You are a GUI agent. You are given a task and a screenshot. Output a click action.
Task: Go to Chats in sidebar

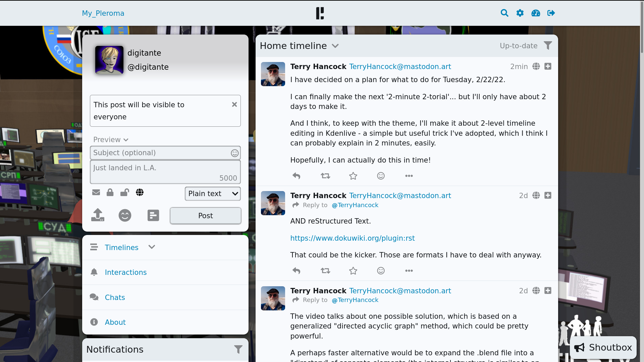coord(115,297)
